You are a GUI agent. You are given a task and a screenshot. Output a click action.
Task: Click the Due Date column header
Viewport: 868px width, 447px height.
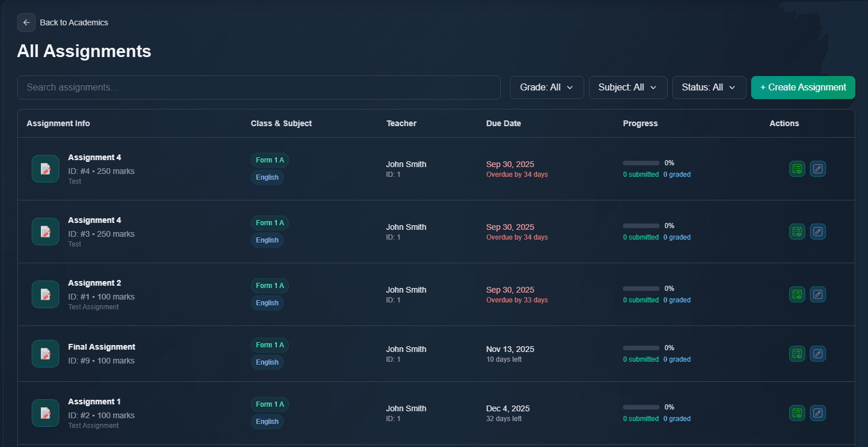click(503, 123)
